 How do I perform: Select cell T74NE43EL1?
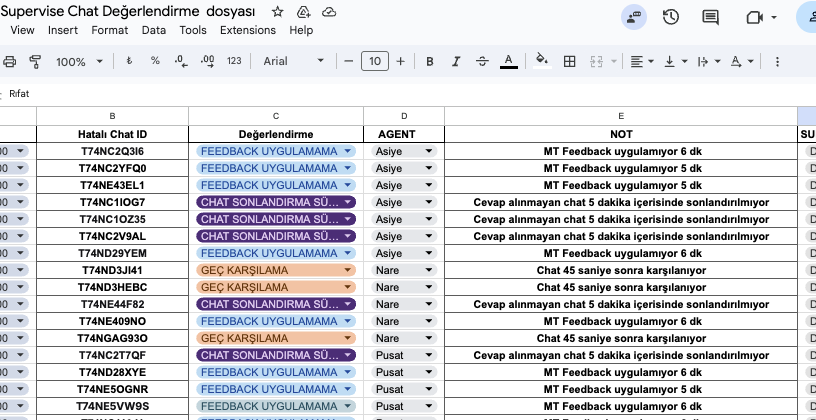point(112,185)
